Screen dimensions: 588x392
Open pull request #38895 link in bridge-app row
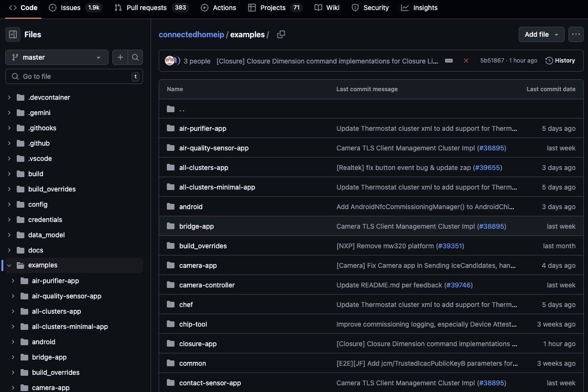coord(491,226)
